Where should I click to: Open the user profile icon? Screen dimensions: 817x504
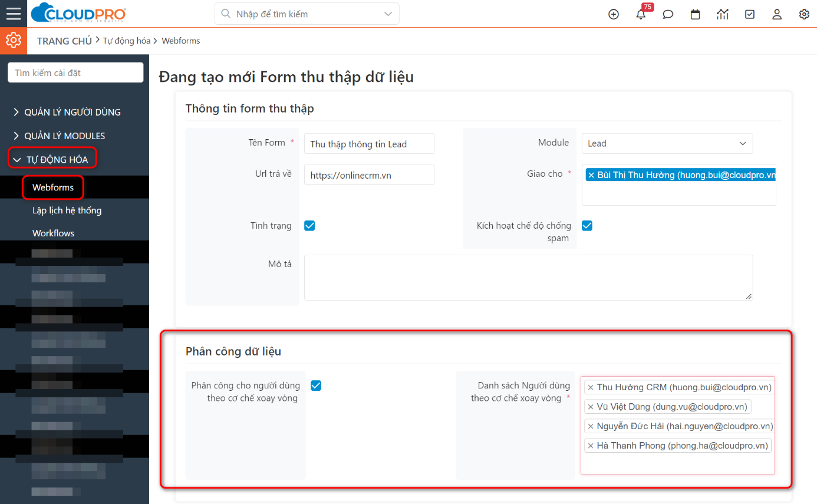pos(777,14)
